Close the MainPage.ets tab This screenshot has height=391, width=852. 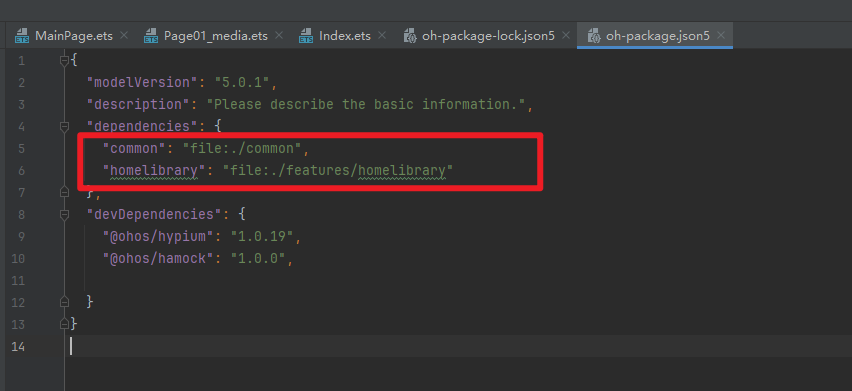click(124, 36)
